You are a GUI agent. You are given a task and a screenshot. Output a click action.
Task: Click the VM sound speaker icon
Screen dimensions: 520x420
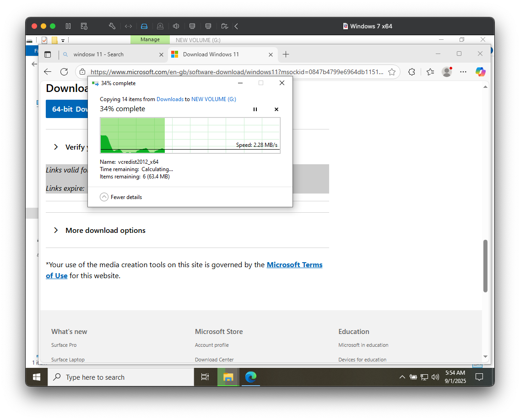click(x=176, y=26)
